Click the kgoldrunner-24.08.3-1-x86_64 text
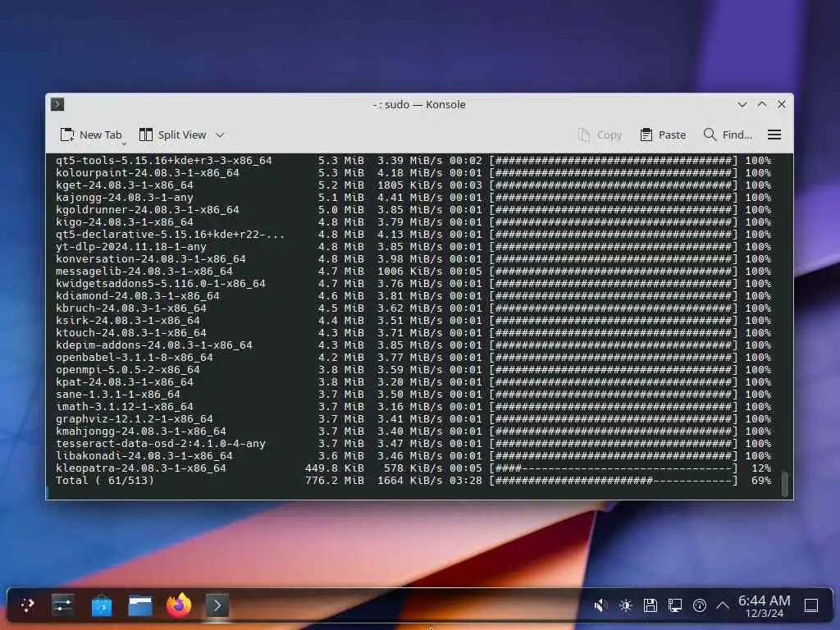840x630 pixels. coord(148,209)
